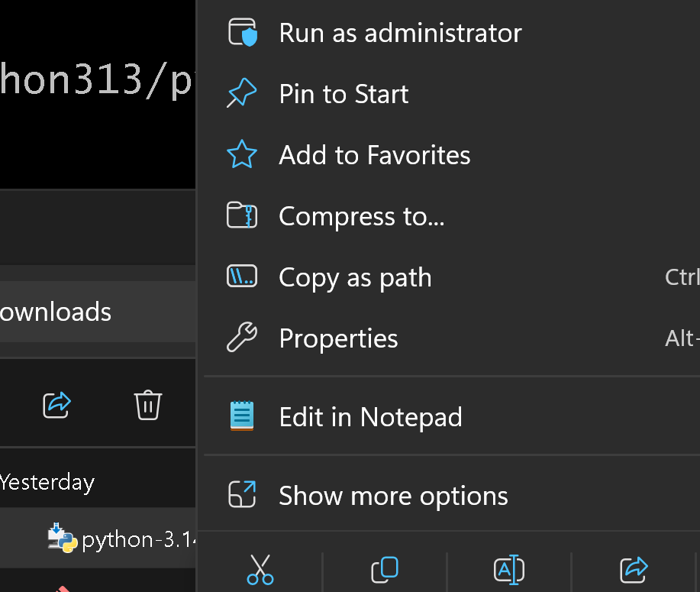Open the Compress to... submenu

tap(361, 216)
